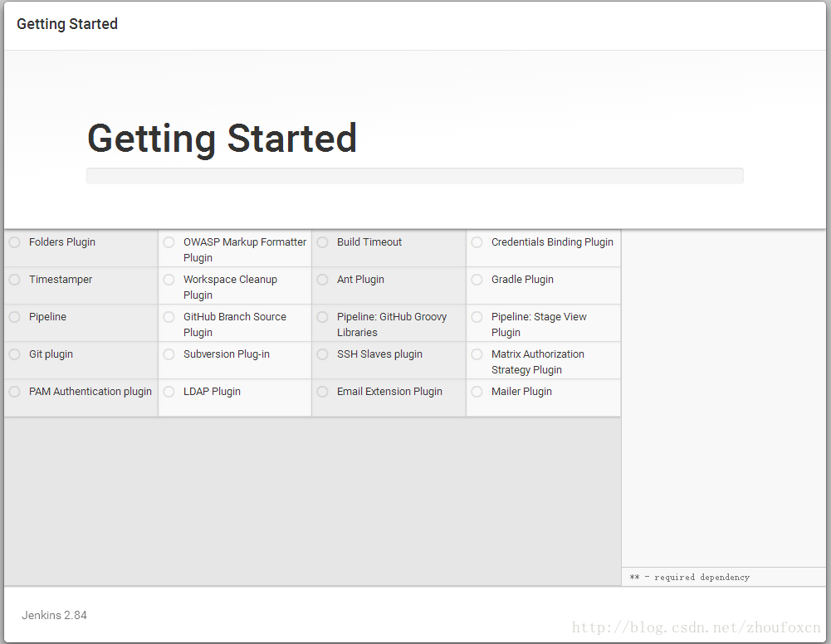Click the circle next to SSH Slaves plugin
The image size is (831, 644).
322,354
